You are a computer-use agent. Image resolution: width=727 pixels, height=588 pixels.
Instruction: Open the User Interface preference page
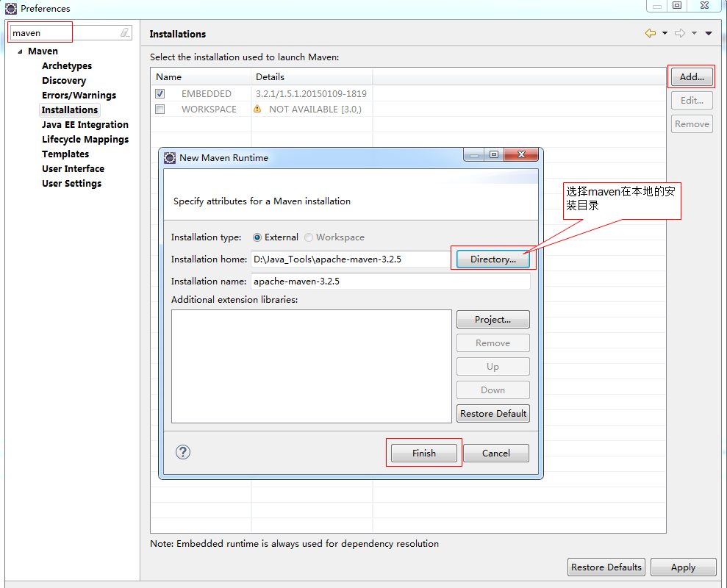(73, 169)
